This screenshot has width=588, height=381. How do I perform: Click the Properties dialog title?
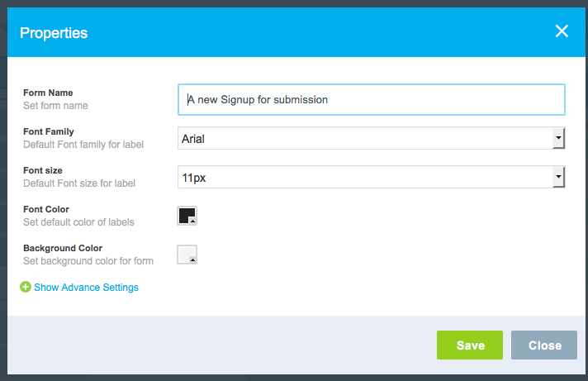(54, 33)
